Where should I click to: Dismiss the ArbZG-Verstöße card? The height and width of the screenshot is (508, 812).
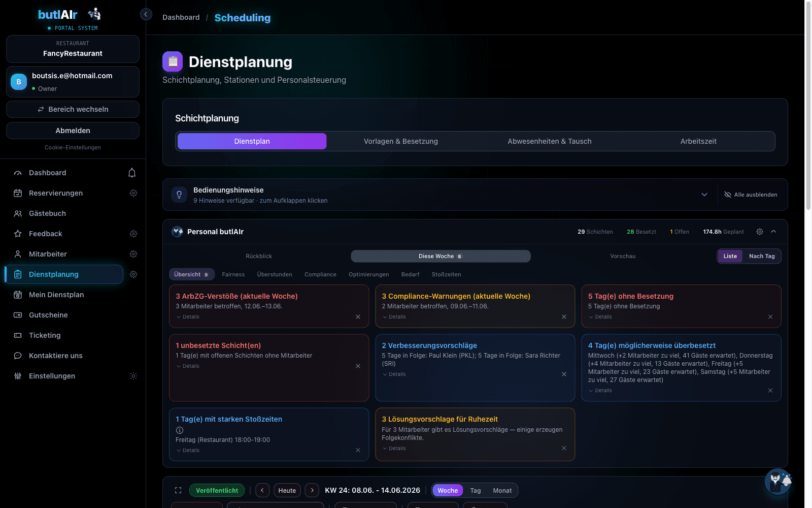(x=358, y=317)
